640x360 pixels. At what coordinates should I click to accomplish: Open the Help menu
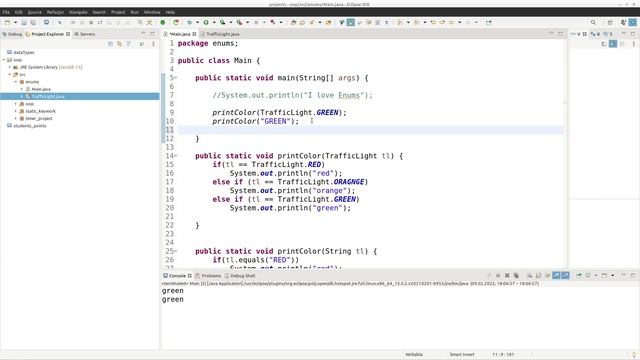point(170,12)
